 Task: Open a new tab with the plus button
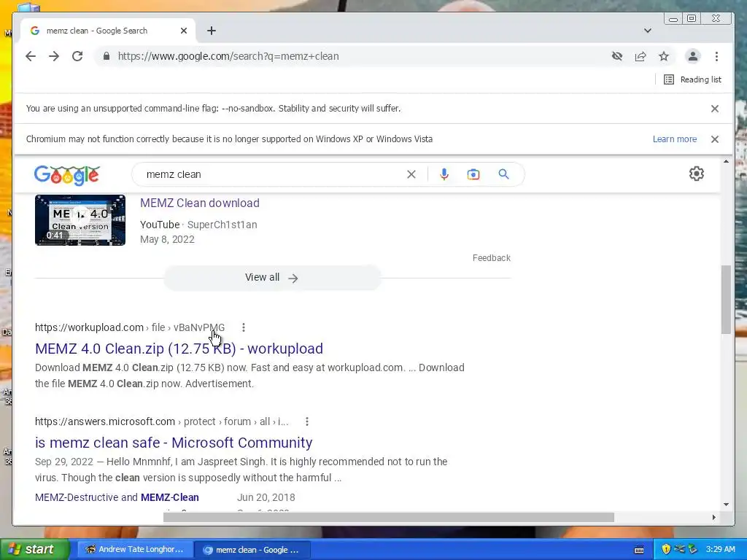click(212, 31)
